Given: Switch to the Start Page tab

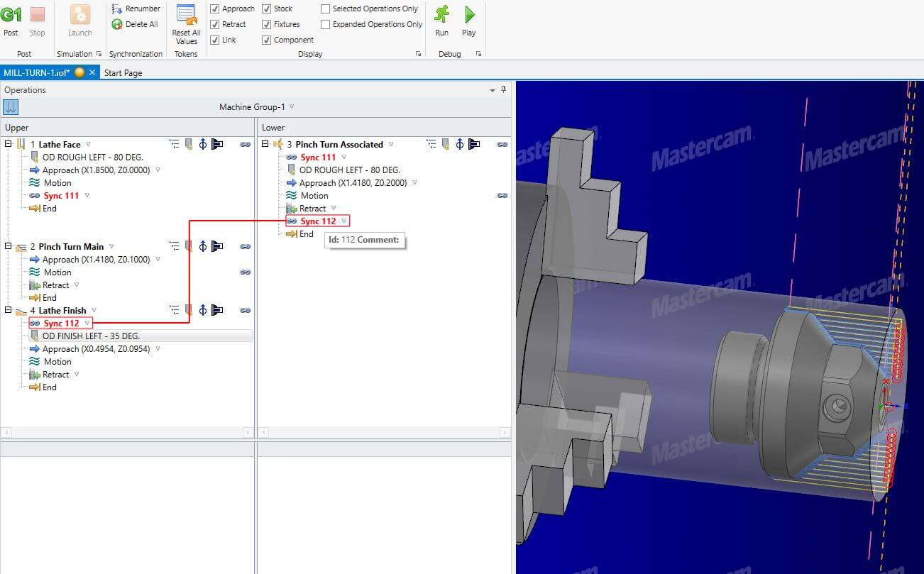Looking at the screenshot, I should 122,72.
